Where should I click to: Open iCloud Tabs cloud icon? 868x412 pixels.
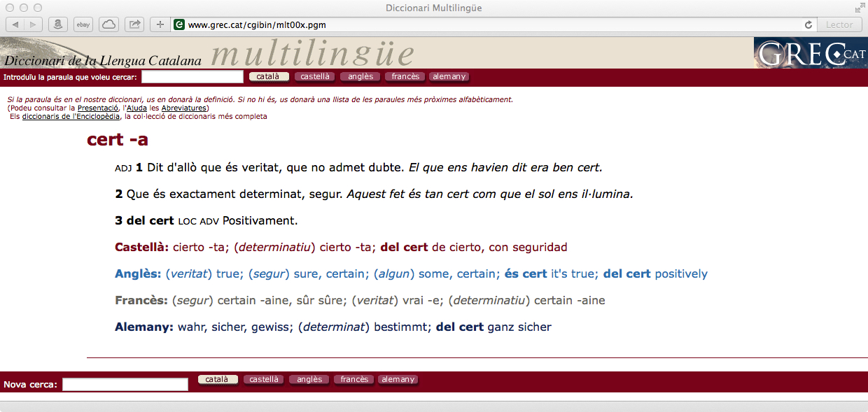coord(108,24)
